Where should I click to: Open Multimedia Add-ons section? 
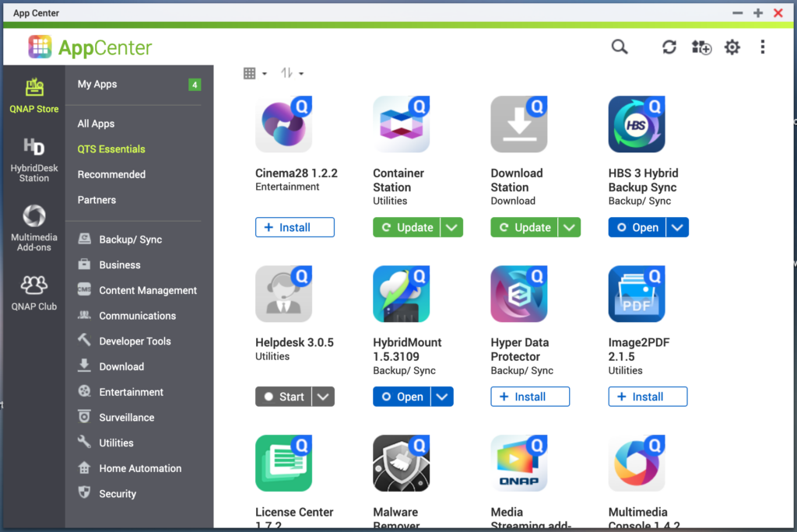click(x=34, y=228)
